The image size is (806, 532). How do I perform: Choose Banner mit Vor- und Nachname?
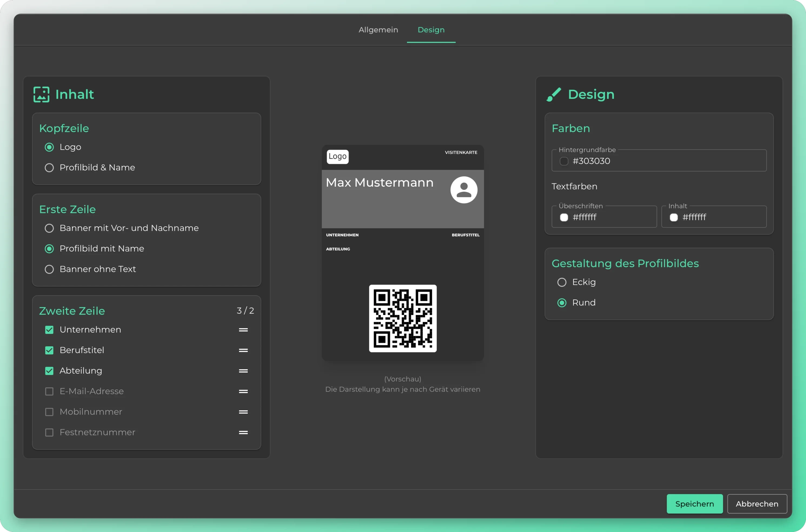49,228
